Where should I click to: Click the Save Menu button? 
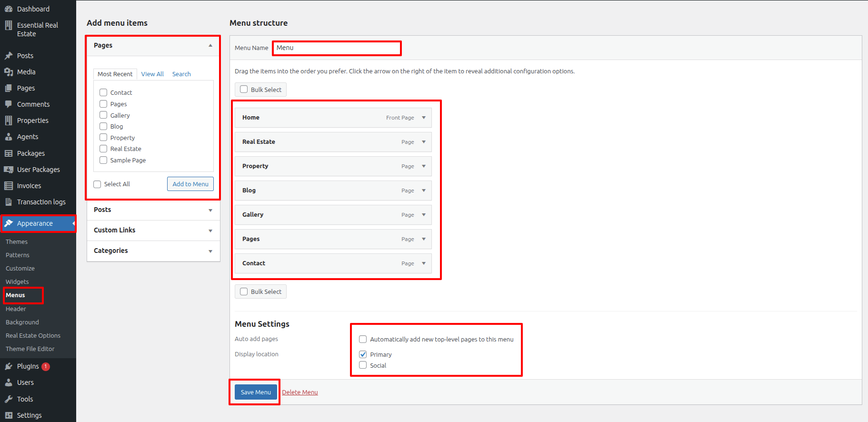[256, 392]
